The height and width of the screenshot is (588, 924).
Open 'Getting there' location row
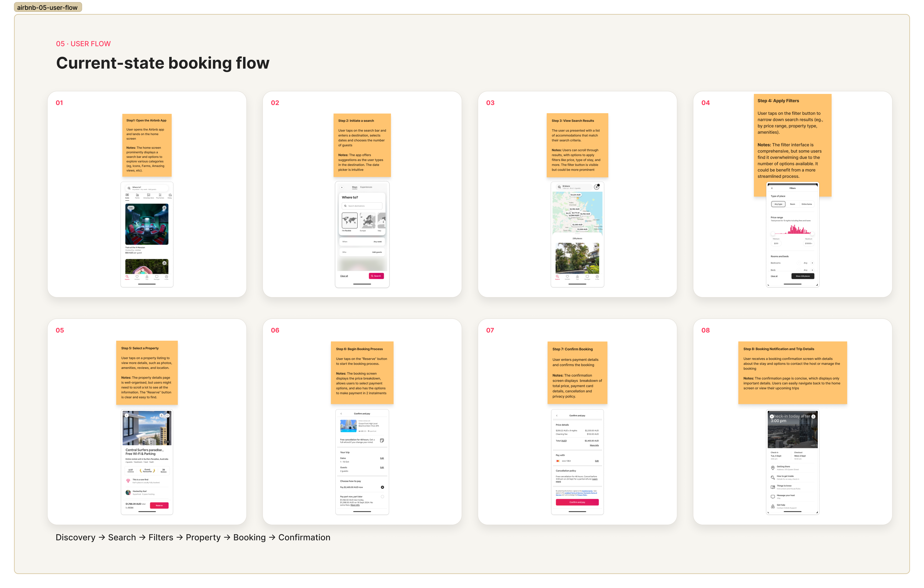tap(792, 468)
